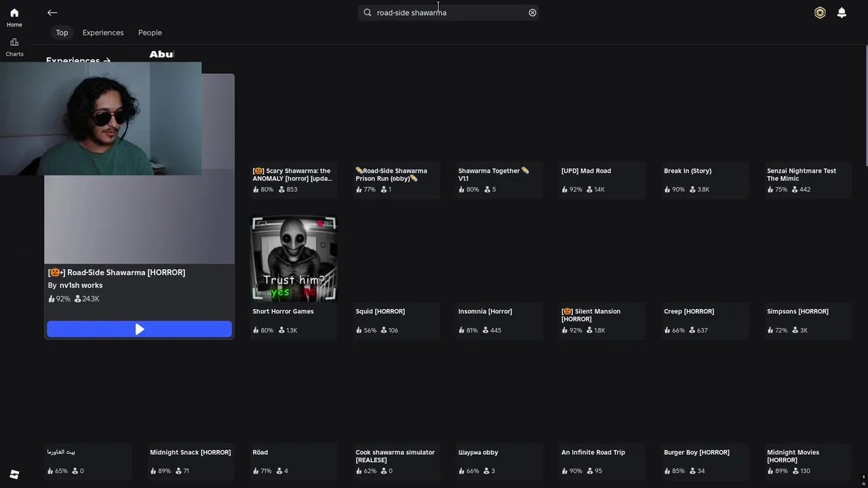This screenshot has width=868, height=488.
Task: Open the Short Horror Games title
Action: pyautogui.click(x=283, y=312)
